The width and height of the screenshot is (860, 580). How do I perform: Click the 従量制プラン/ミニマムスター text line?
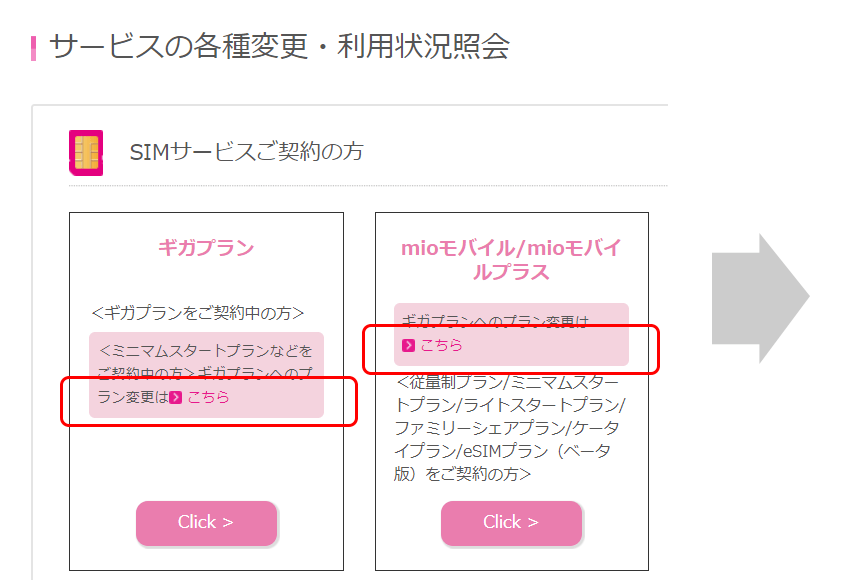point(508,382)
